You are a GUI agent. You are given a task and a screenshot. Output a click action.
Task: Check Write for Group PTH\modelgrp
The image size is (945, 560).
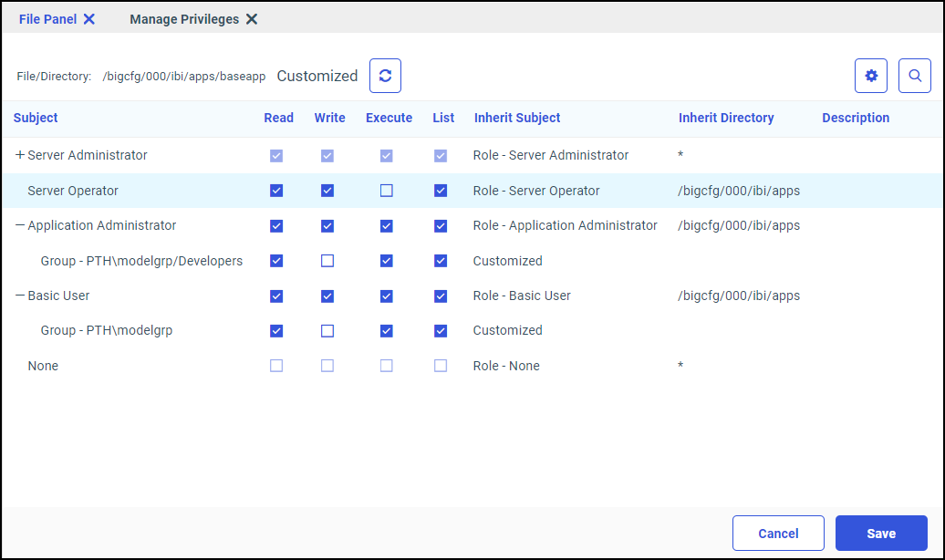(x=329, y=330)
